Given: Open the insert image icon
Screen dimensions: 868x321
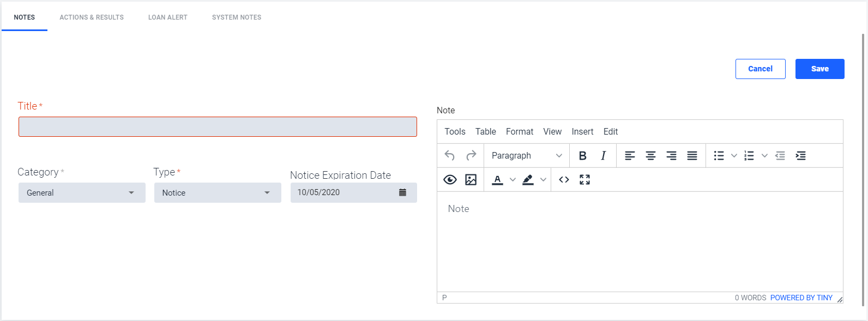Looking at the screenshot, I should click(x=471, y=180).
